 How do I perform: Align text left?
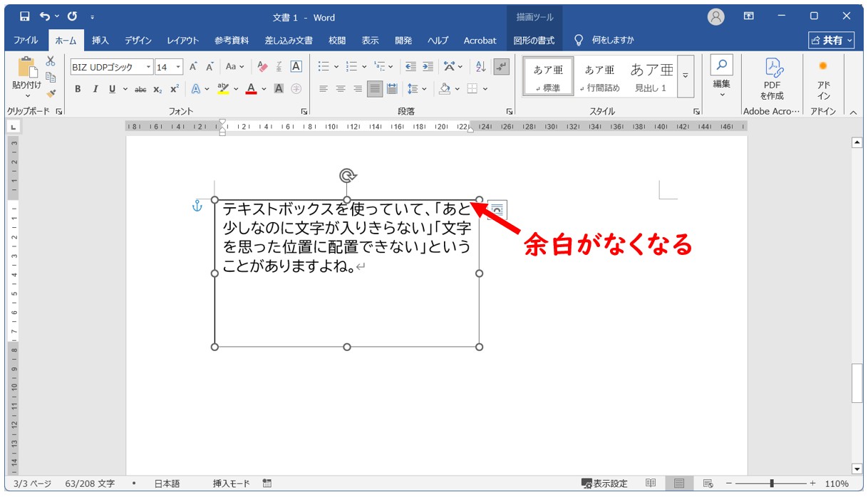pos(324,89)
